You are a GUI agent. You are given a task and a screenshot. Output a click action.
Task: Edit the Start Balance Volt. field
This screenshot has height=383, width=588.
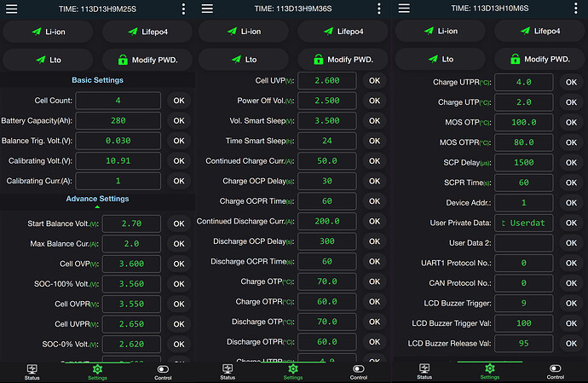(x=131, y=223)
